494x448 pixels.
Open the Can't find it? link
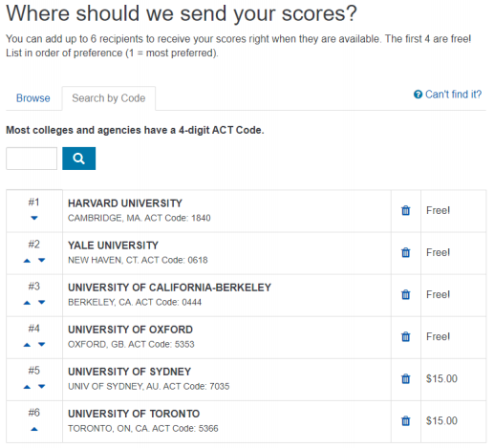click(453, 95)
